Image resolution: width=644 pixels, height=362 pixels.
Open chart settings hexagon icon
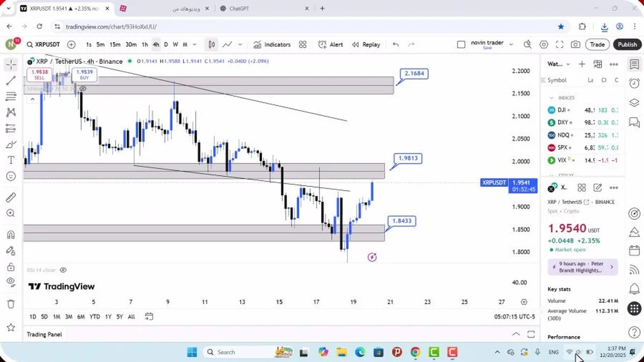coord(544,45)
